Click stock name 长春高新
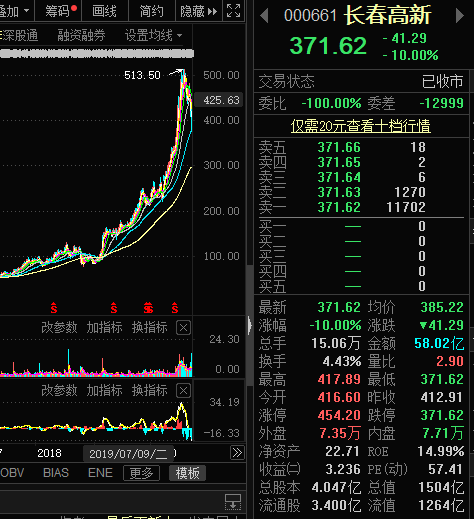This screenshot has height=519, width=474. 388,15
